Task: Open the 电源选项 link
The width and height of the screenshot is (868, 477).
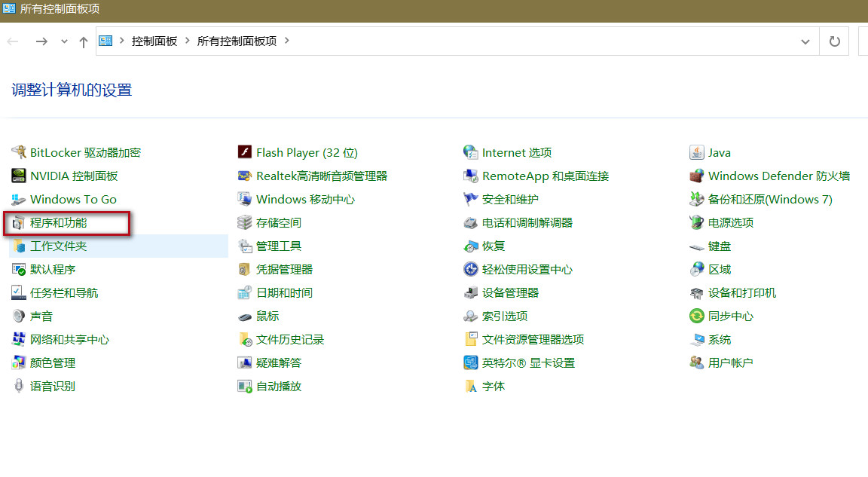Action: click(x=731, y=222)
